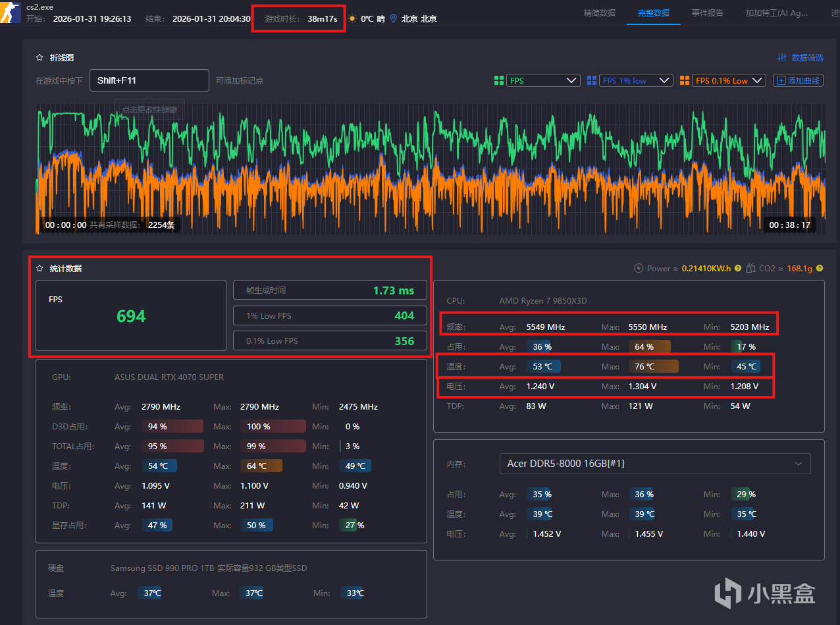Click the sunny weather icon
The width and height of the screenshot is (840, 625).
353,19
